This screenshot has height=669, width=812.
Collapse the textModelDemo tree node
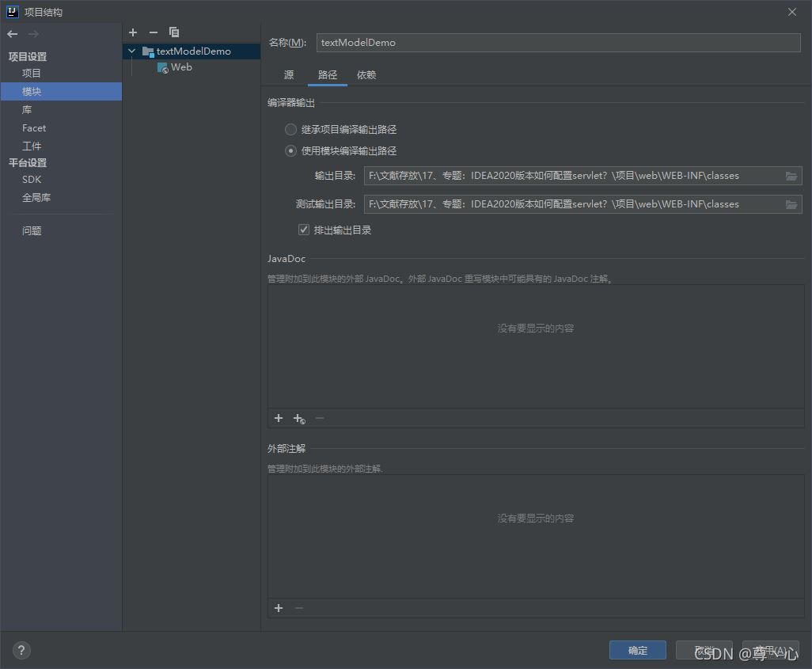(x=131, y=51)
